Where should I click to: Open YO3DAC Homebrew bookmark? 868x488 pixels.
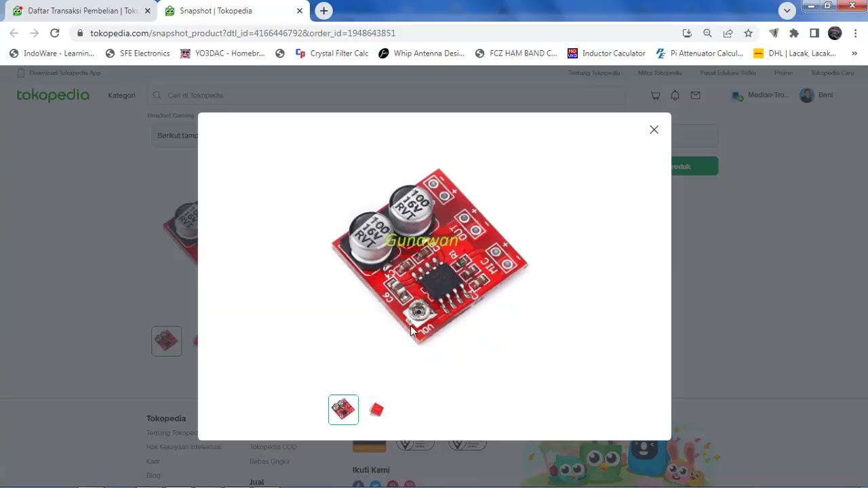coord(222,54)
